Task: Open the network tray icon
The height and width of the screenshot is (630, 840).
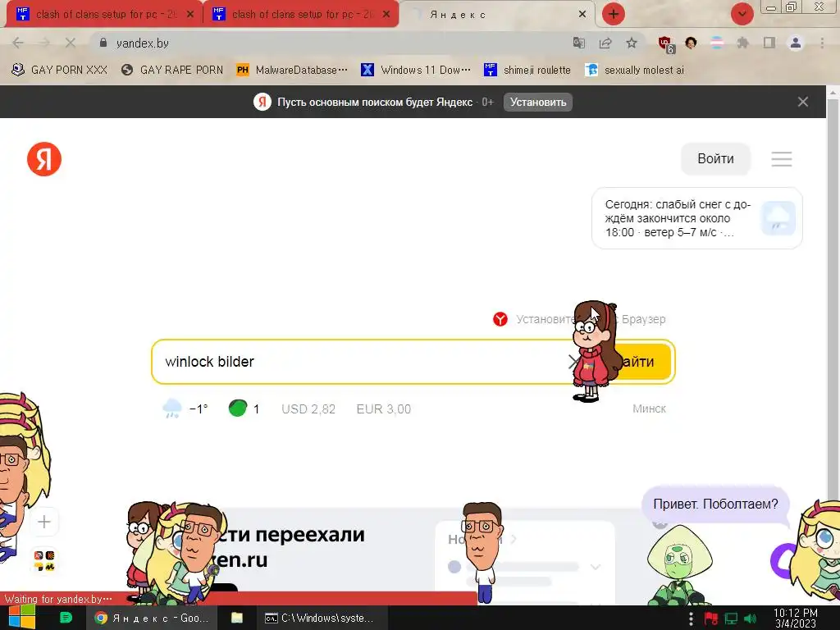Action: pos(731,619)
